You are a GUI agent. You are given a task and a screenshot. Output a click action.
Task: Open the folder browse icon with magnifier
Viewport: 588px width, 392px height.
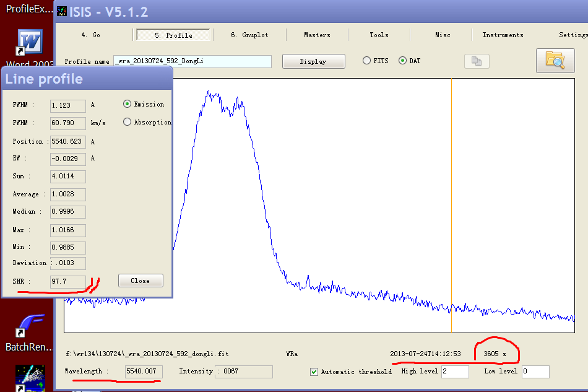[x=555, y=60]
